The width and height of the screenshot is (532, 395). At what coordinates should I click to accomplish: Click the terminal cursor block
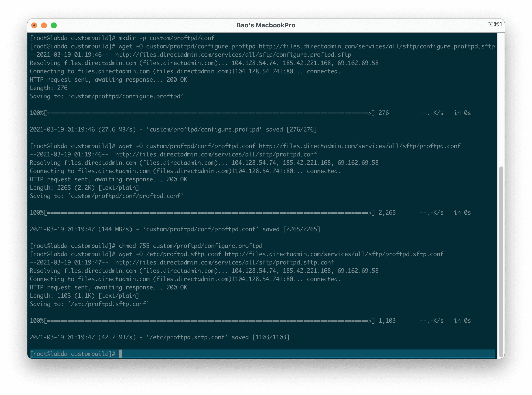[x=120, y=353]
